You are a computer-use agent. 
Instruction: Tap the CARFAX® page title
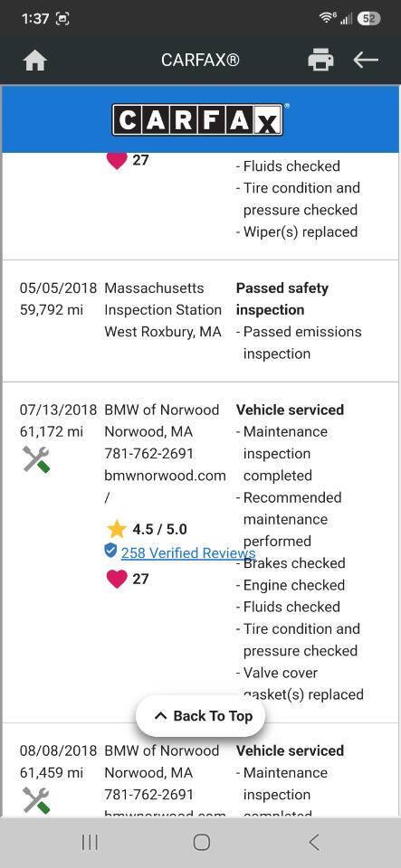click(x=201, y=60)
